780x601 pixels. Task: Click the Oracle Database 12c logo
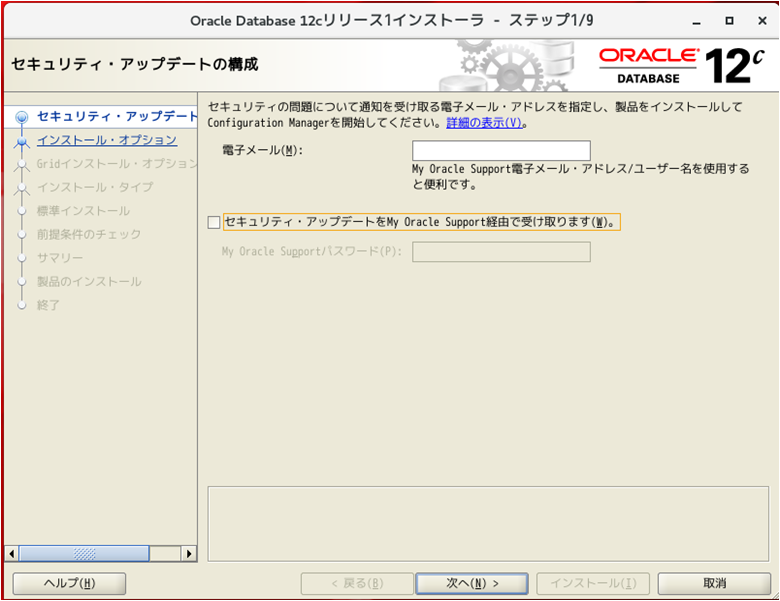pos(681,66)
